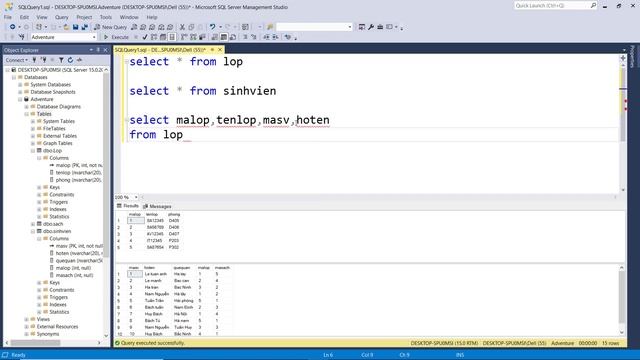Click the Back navigation circle icon
The height and width of the screenshot is (360, 640).
point(13,27)
